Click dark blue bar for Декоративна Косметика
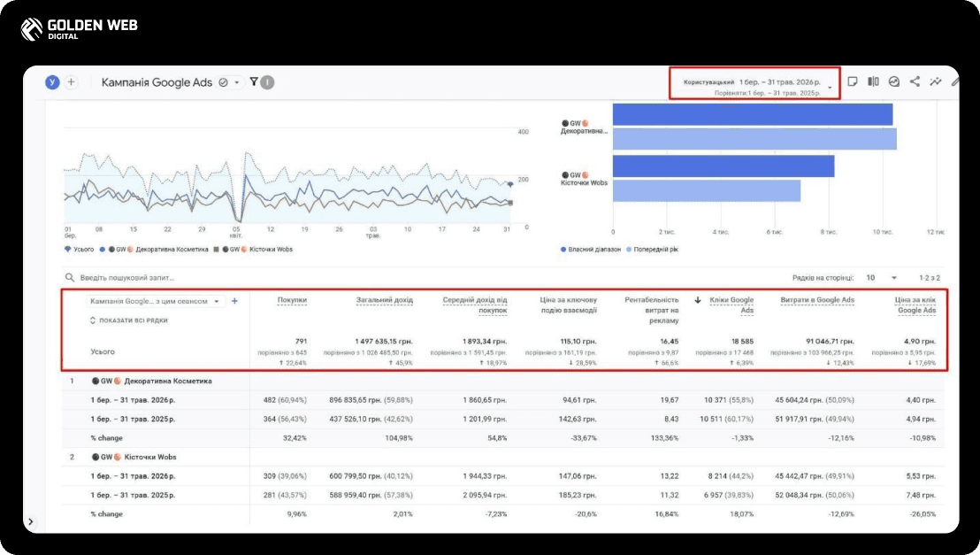The width and height of the screenshot is (980, 555). (x=753, y=114)
